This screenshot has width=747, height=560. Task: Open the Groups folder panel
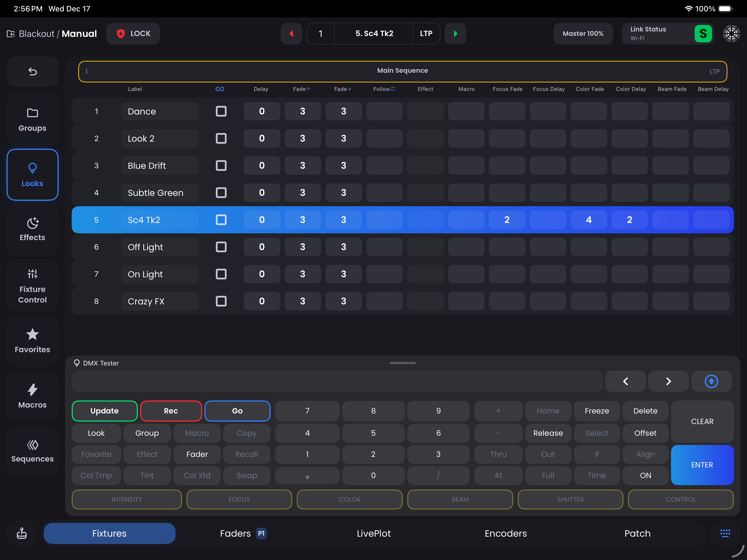(32, 120)
